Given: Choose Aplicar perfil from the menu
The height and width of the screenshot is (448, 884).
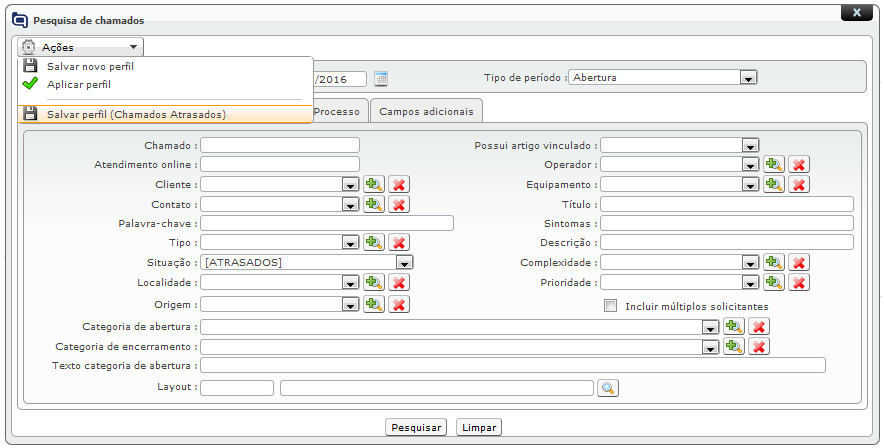Looking at the screenshot, I should 79,85.
